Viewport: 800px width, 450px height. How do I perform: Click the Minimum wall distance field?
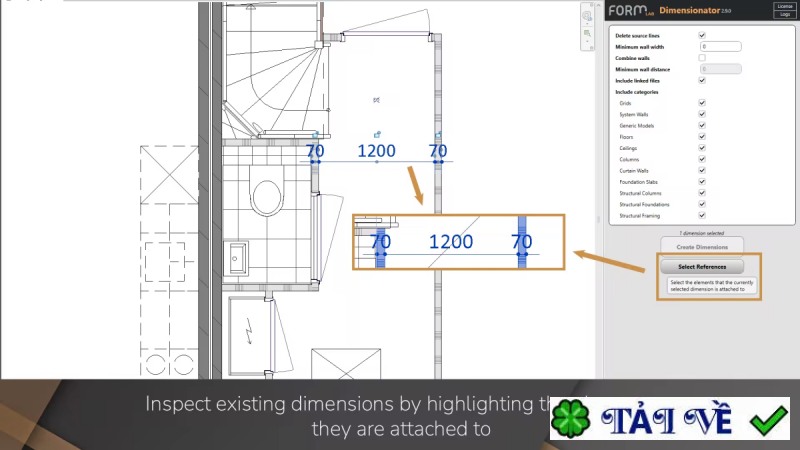(720, 69)
